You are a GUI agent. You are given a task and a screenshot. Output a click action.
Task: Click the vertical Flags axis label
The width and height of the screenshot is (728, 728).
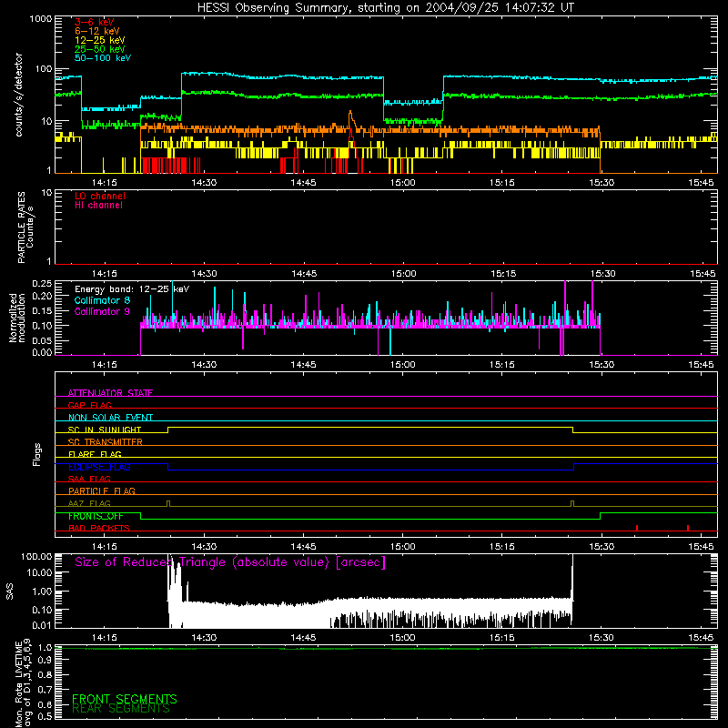(x=37, y=454)
